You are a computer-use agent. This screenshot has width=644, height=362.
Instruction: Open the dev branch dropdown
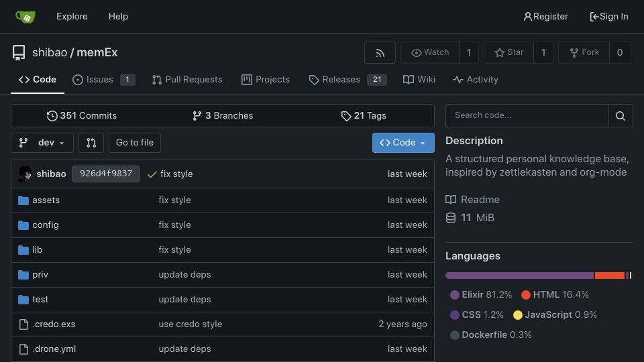pos(42,142)
